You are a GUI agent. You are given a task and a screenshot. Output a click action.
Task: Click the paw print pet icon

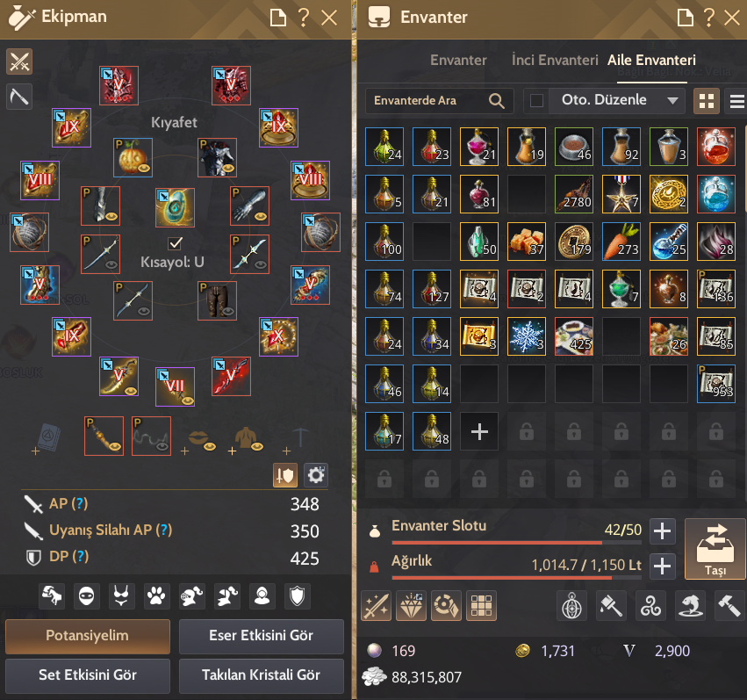tap(156, 596)
